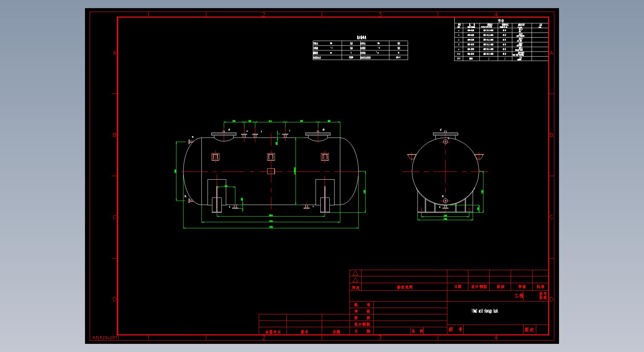Click the 4760 overall length dimension

(x=271, y=227)
